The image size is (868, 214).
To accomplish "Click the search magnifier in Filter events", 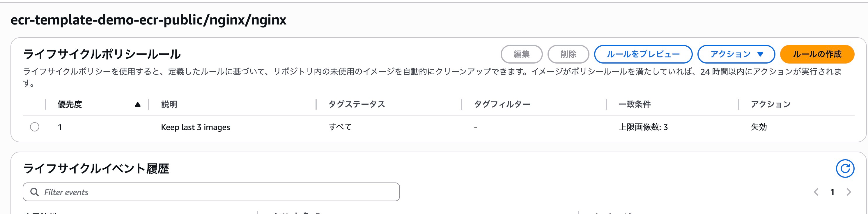I will [x=35, y=192].
